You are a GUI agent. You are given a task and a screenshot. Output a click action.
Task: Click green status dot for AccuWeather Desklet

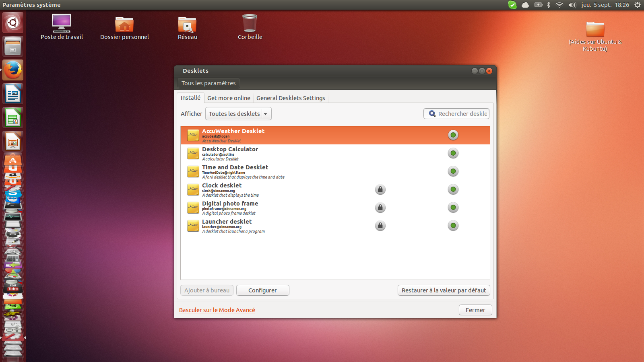453,135
